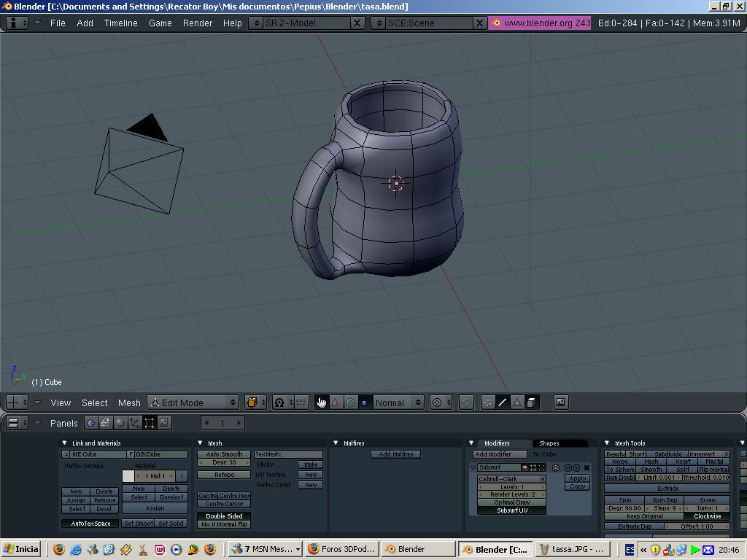This screenshot has width=747, height=560.
Task: Toggle Clockwise option in Mesh Tools
Action: pos(707,516)
